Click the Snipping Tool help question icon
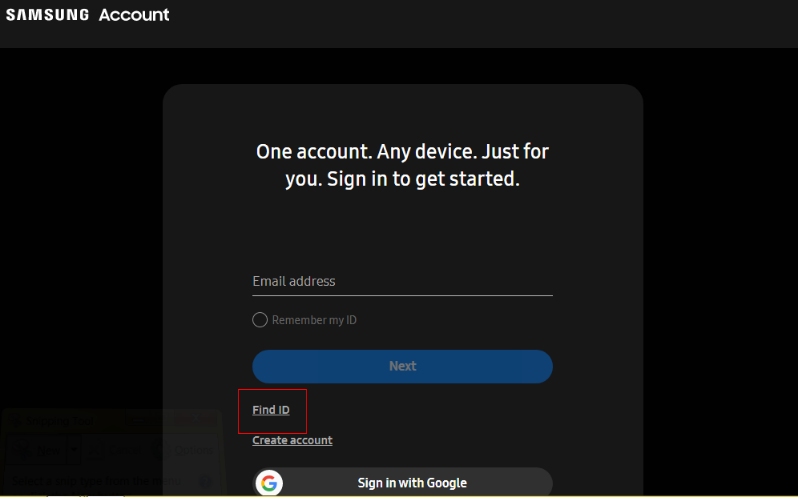Viewport: 800px width, 500px height. 205,482
